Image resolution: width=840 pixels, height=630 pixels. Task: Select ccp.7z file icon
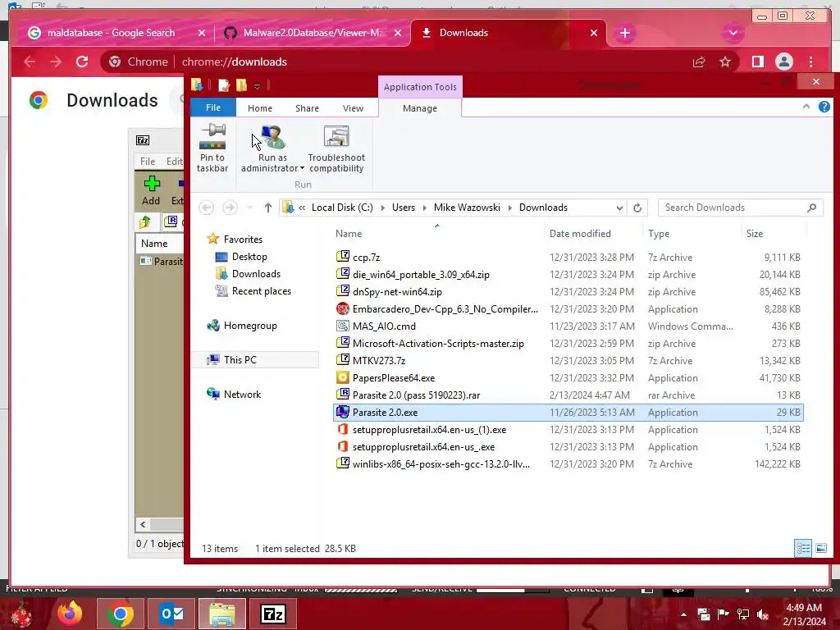[x=343, y=257]
